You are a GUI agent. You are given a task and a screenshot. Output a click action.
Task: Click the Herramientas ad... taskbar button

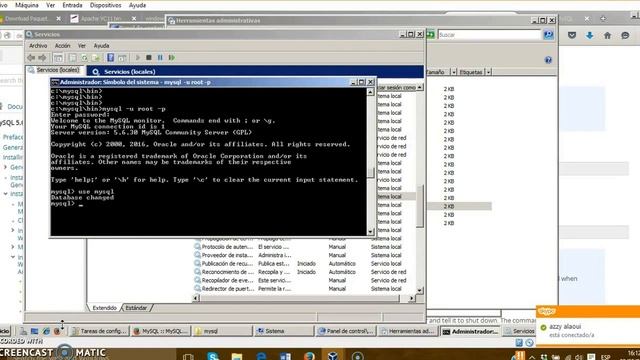[408, 331]
